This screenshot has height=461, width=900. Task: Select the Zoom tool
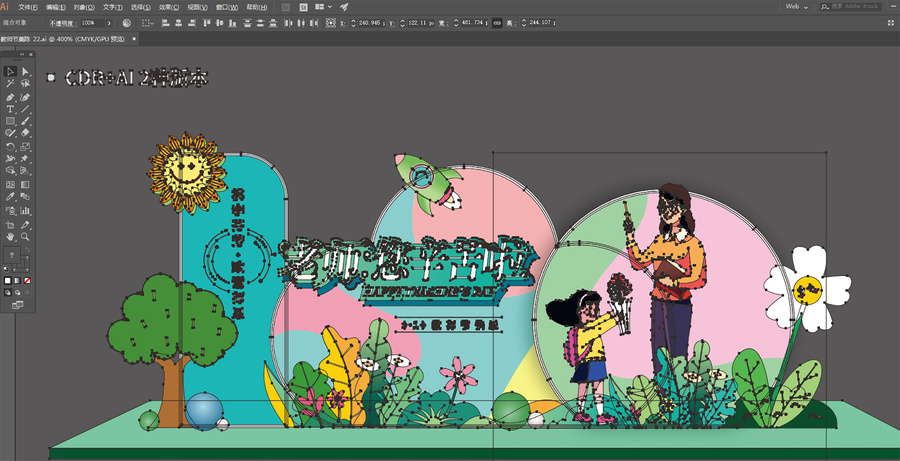click(25, 237)
